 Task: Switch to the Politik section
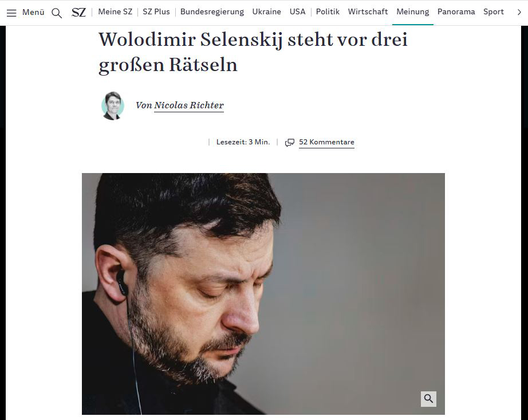tap(328, 12)
